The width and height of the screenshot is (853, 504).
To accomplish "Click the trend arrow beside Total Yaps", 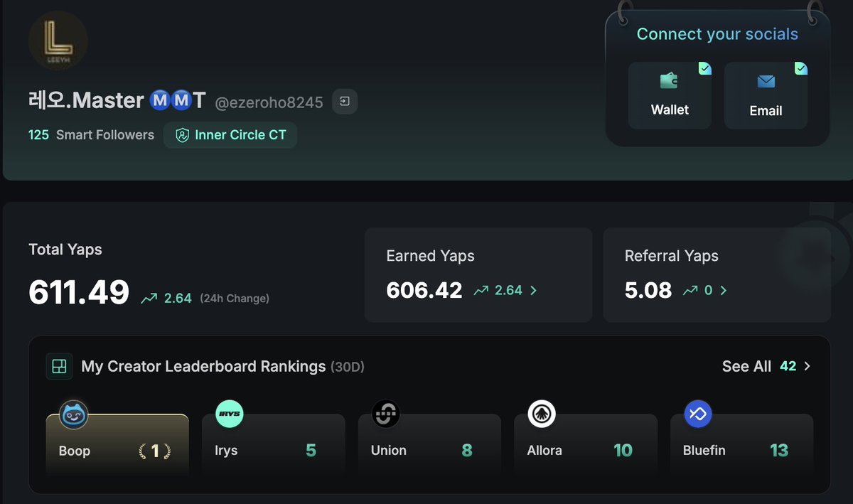I will pos(149,299).
